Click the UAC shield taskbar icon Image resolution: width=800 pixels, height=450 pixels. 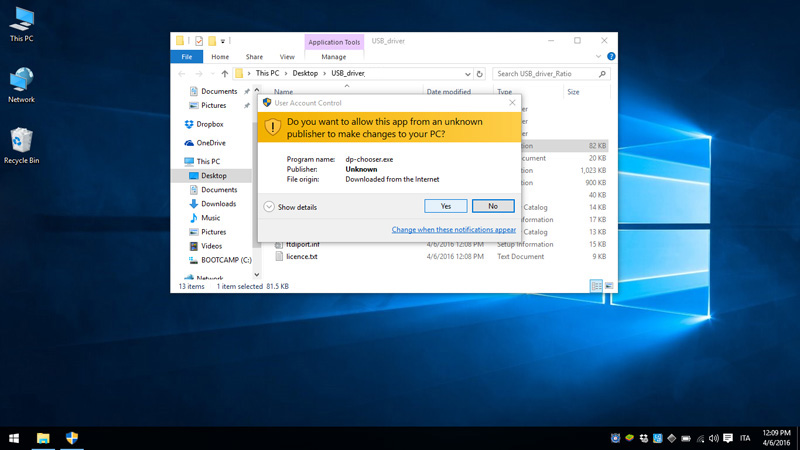(72, 438)
